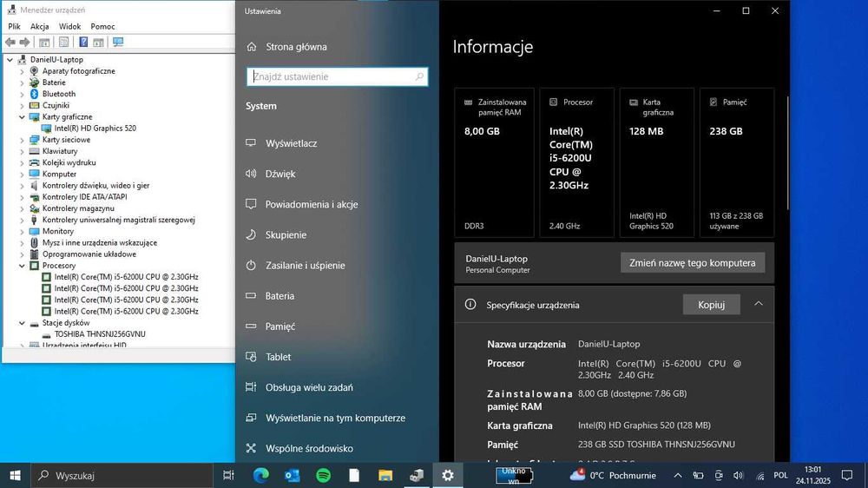
Task: Select TOSHIBA THNSNJ256GVNU disk drive
Action: point(100,334)
